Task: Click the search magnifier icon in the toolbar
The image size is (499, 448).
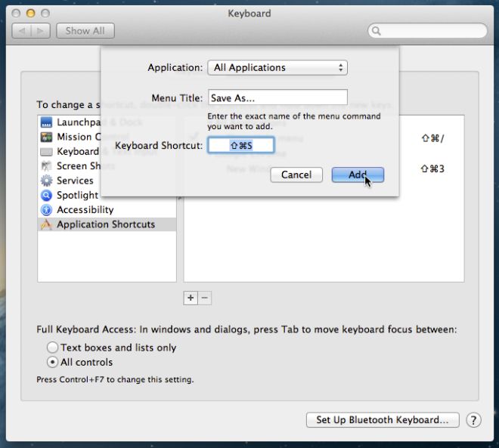Action: 377,31
